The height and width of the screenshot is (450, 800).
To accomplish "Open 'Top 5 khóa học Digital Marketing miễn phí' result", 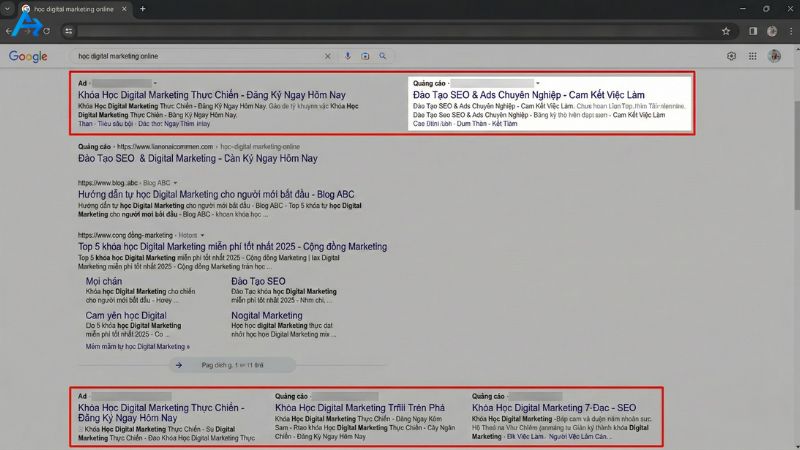I will point(232,246).
